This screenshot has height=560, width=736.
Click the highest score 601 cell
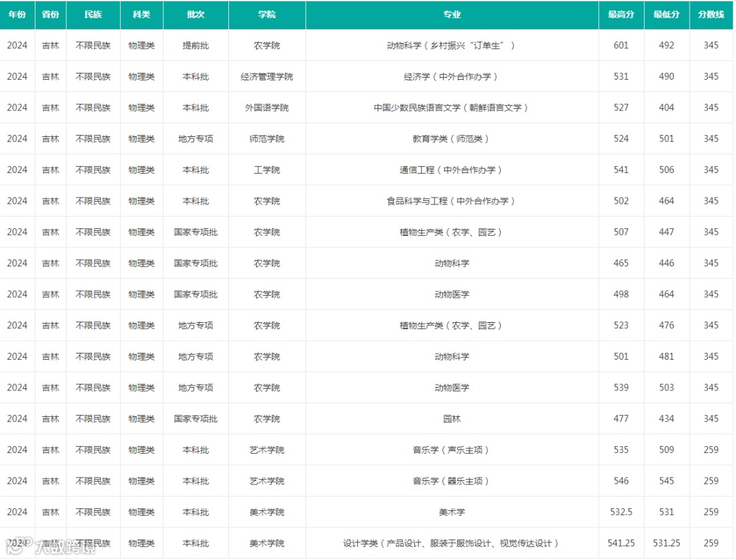621,46
